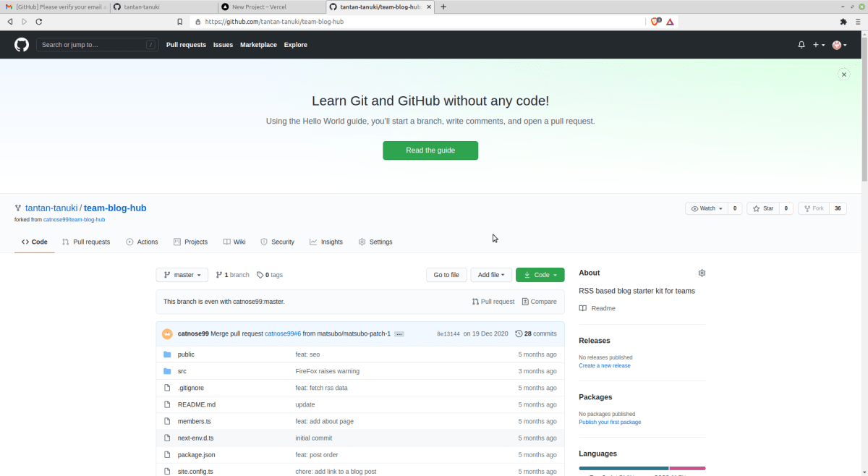Open the src folder
This screenshot has width=868, height=476.
[x=182, y=371]
